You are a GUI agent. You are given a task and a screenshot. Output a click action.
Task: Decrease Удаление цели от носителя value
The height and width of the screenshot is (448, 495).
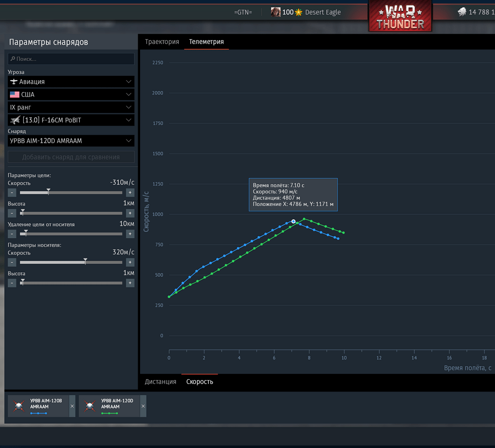[12, 234]
